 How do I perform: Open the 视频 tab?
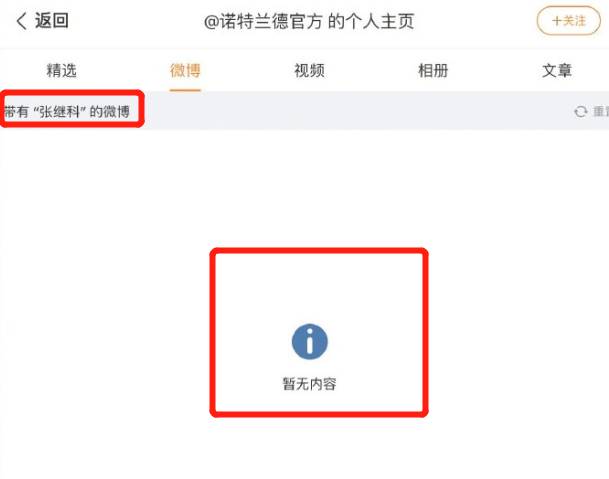pyautogui.click(x=309, y=71)
